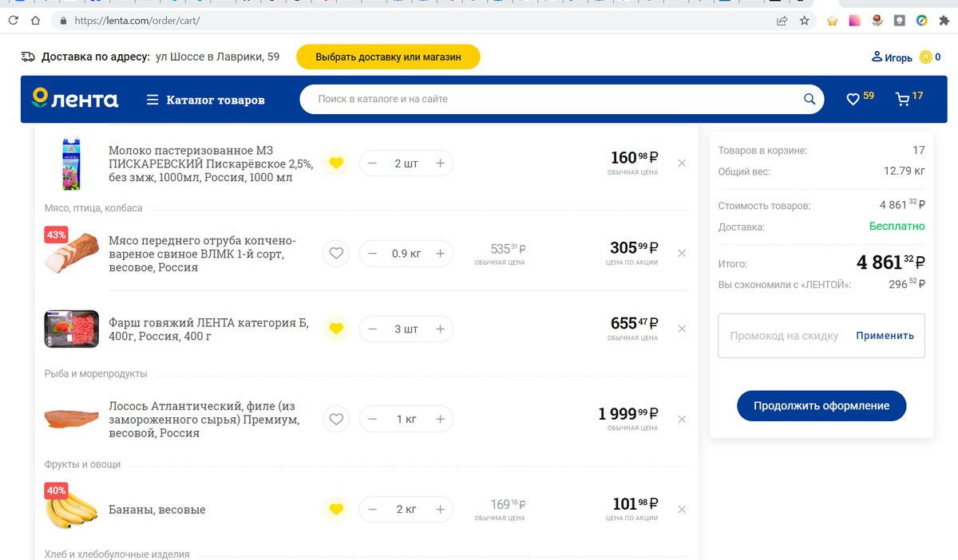
Task: Focus the Промокод на скидку field
Action: (x=785, y=336)
